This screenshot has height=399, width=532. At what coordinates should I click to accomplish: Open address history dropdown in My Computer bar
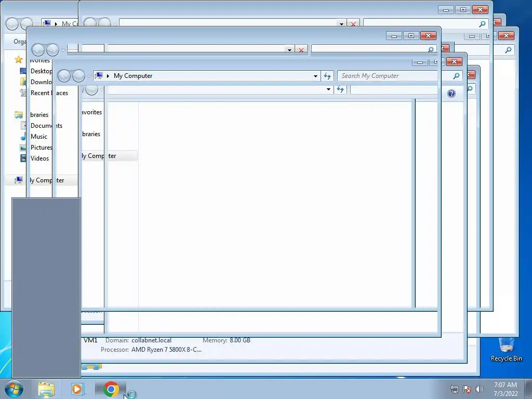click(x=315, y=76)
